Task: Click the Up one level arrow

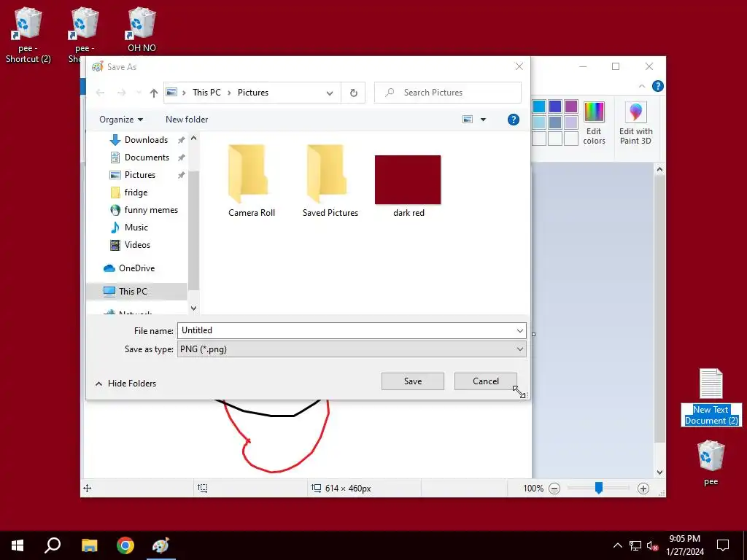Action: [x=153, y=93]
